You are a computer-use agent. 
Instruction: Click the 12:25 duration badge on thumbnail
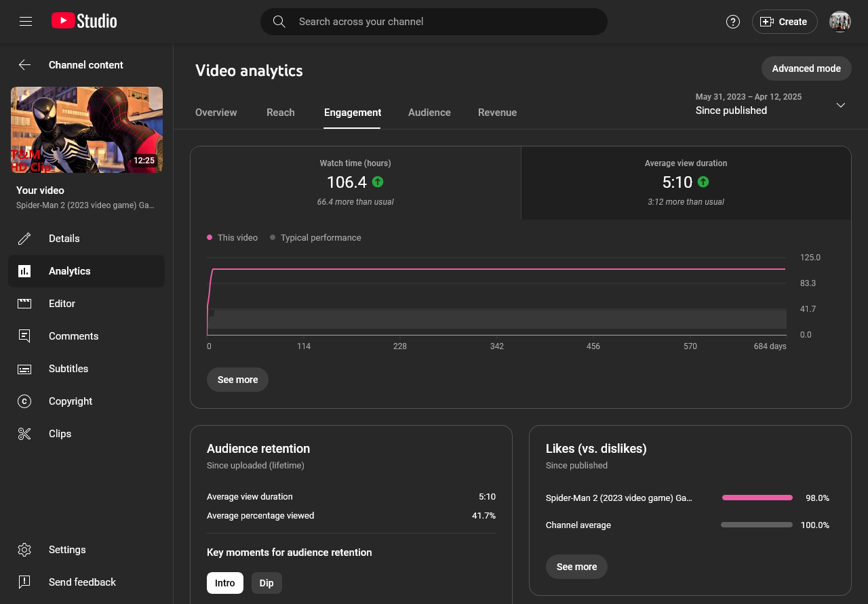(x=144, y=161)
